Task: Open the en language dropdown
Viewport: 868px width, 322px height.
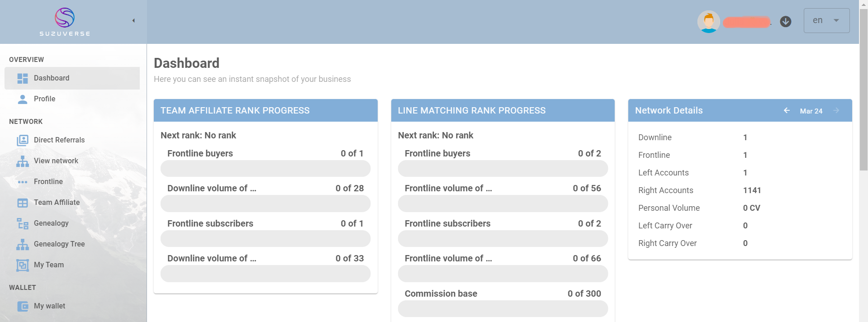Action: [826, 20]
